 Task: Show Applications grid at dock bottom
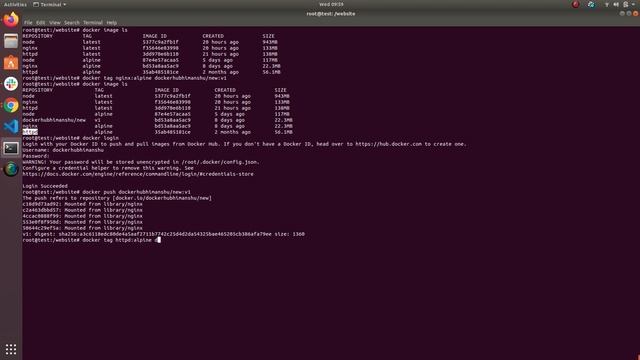coord(11,349)
